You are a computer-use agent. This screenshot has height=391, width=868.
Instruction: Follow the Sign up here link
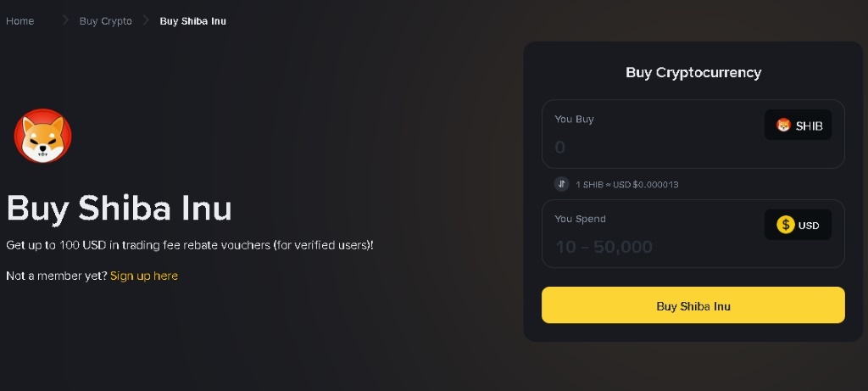(x=144, y=276)
